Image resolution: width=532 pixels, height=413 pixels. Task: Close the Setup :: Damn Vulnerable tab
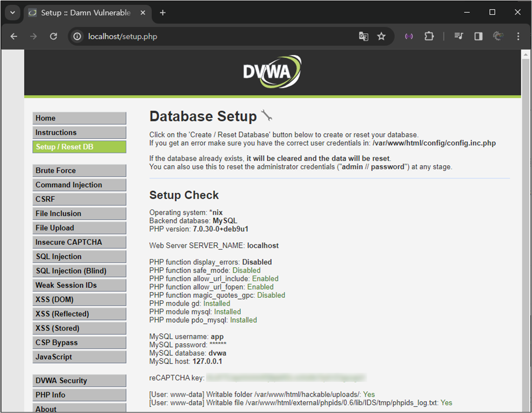(143, 13)
